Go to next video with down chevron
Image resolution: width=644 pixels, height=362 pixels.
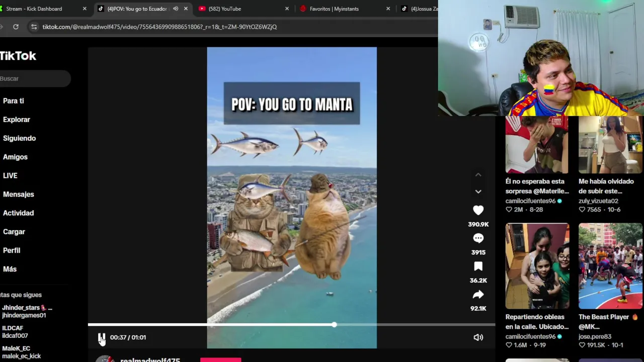(478, 192)
